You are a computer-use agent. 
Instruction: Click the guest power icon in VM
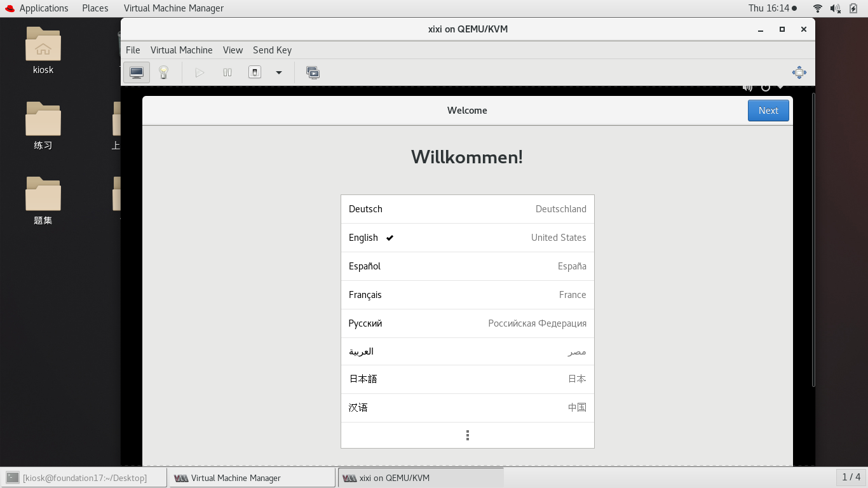(x=766, y=88)
